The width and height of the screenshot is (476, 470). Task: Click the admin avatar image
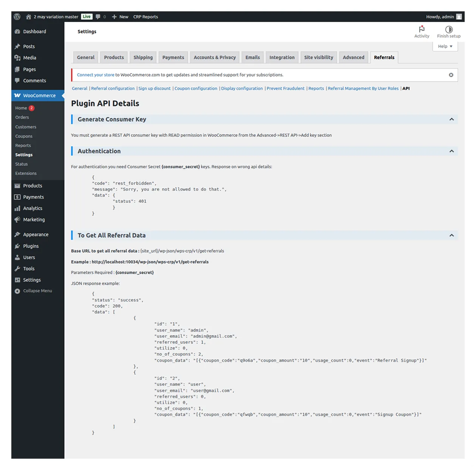(x=459, y=17)
